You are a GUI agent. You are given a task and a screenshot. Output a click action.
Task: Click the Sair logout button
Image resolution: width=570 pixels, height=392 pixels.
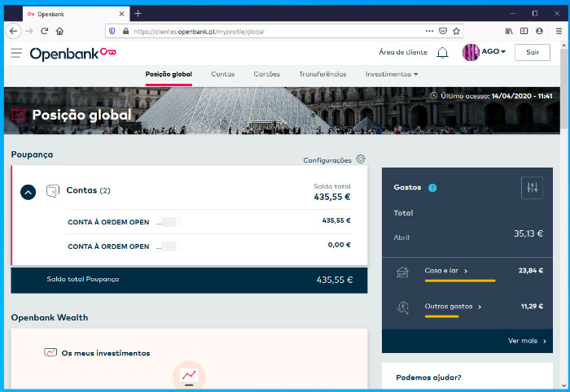pos(533,52)
